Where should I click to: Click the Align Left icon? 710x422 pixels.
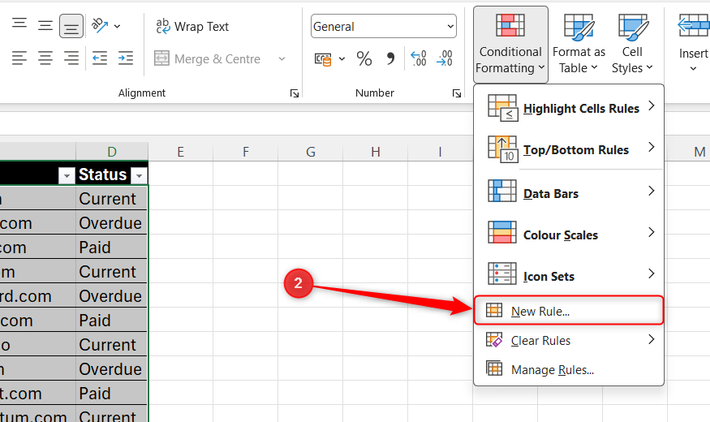(x=19, y=58)
